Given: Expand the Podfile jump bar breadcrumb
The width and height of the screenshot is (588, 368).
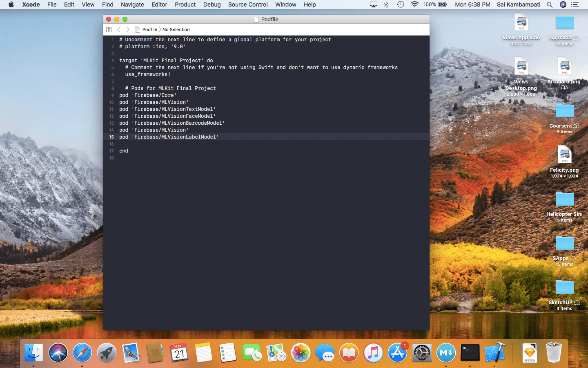Looking at the screenshot, I should pyautogui.click(x=149, y=29).
